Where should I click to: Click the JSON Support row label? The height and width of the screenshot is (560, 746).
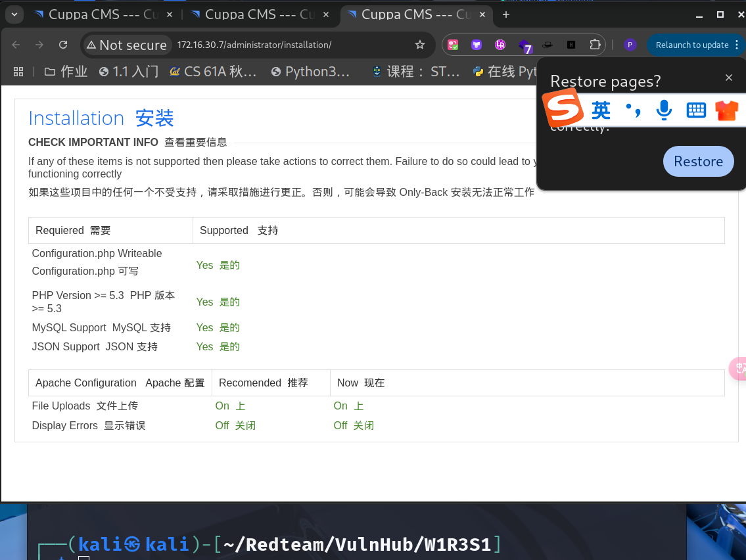pos(95,346)
